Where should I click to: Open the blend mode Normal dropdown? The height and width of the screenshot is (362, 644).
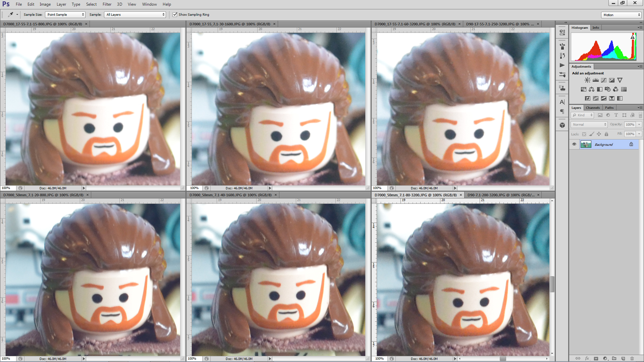tap(589, 124)
